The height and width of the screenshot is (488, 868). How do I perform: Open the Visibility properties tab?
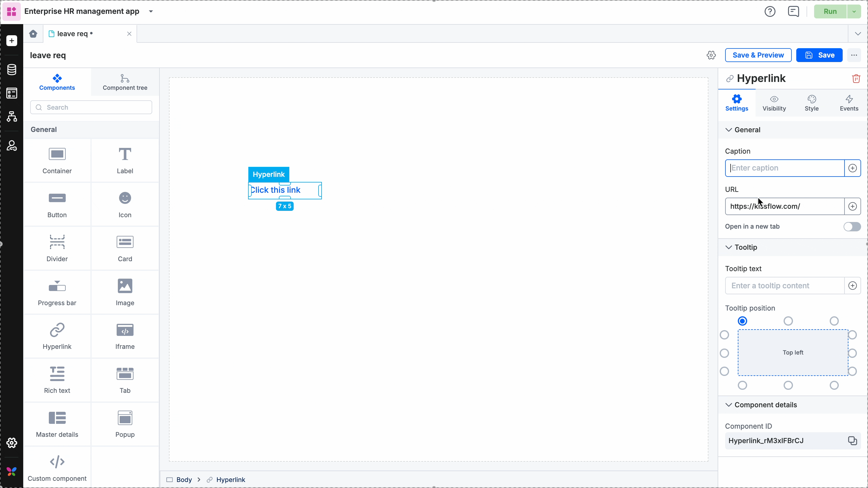[x=774, y=103]
